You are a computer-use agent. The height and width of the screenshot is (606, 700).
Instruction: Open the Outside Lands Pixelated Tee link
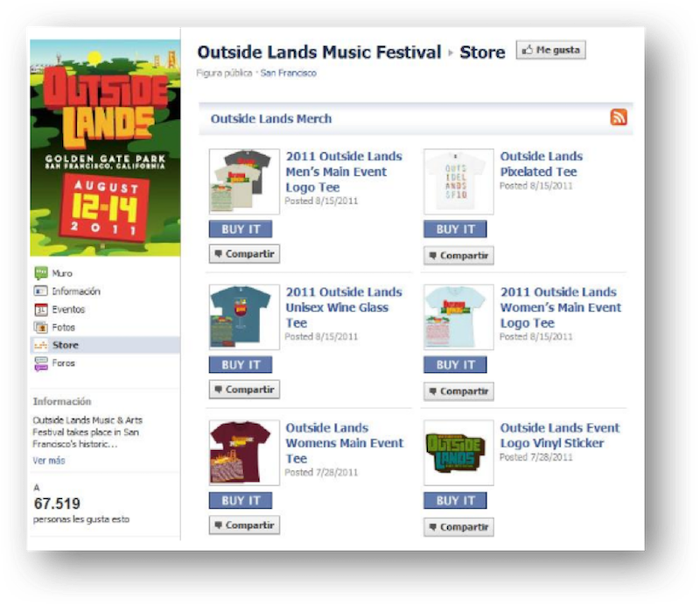point(541,164)
